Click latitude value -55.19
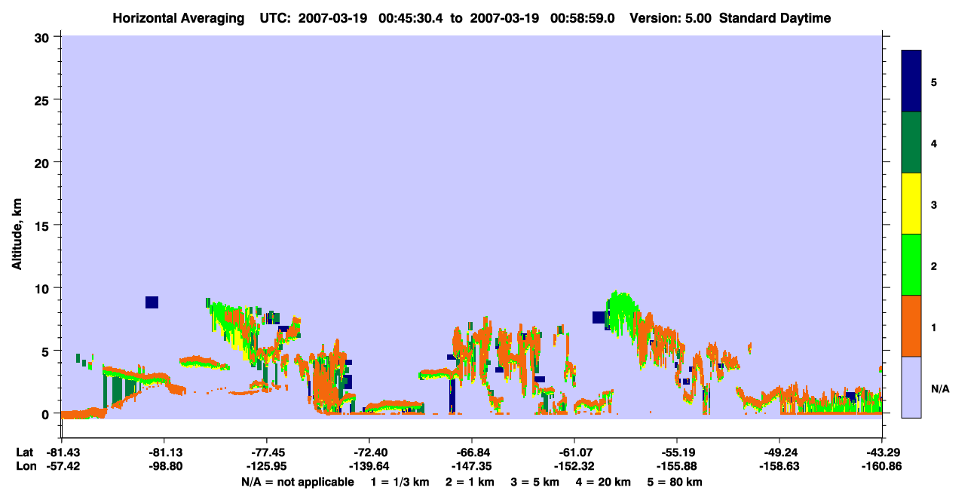Viewport: 980px width, 503px height. [x=676, y=452]
